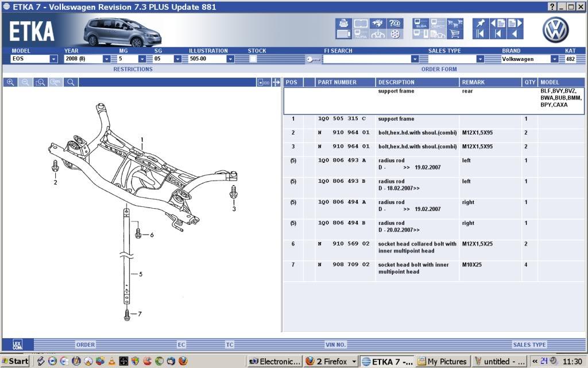Image resolution: width=588 pixels, height=368 pixels.
Task: Click the FI SEARCH input field
Action: click(x=367, y=59)
